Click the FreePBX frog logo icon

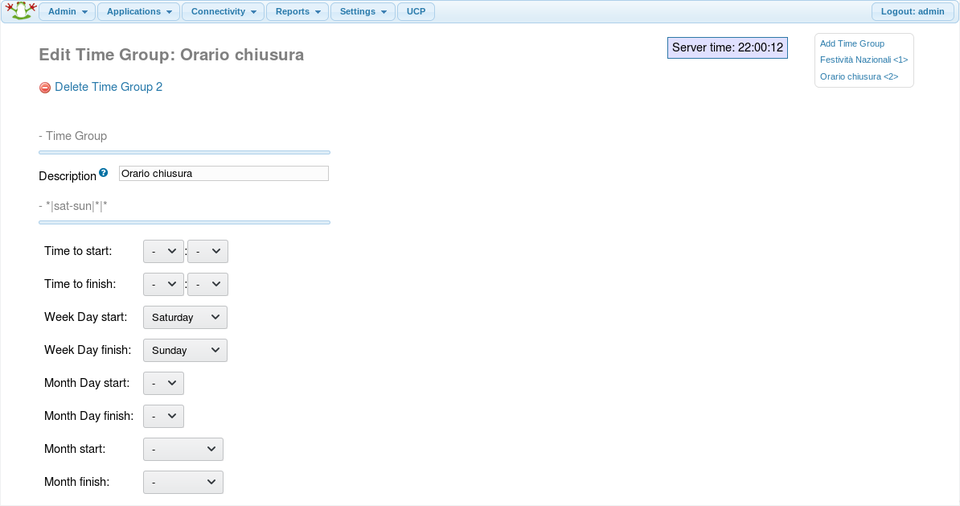[21, 10]
